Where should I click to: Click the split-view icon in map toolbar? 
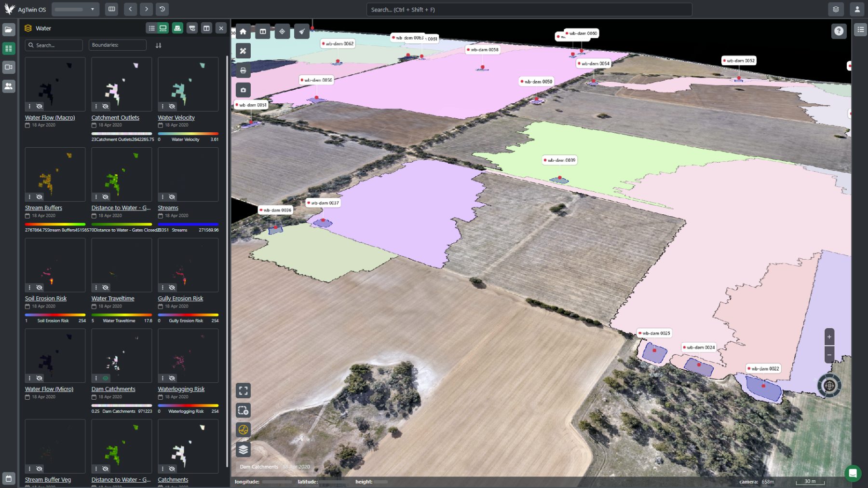point(263,32)
